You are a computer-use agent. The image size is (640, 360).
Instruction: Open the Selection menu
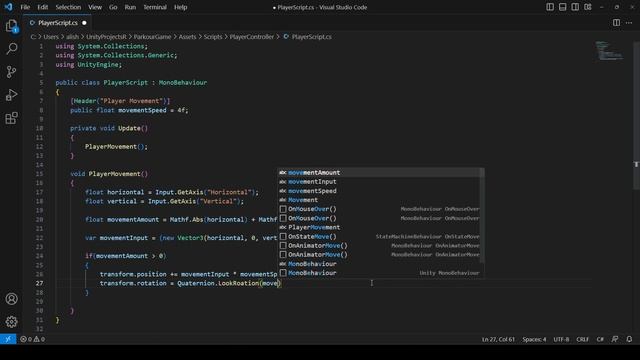68,7
